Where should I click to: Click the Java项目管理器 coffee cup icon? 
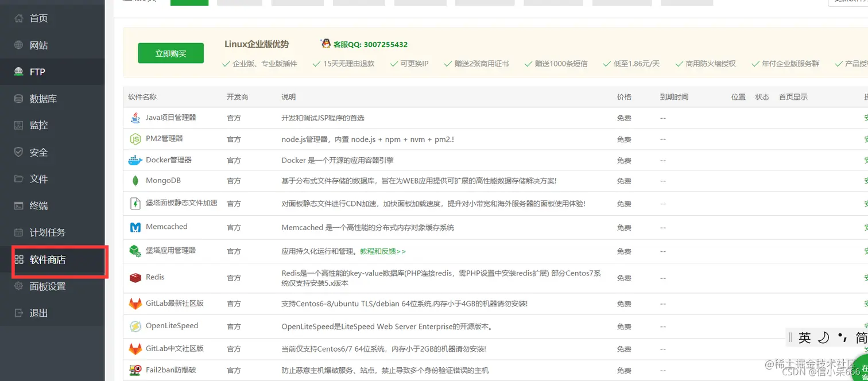pyautogui.click(x=134, y=118)
